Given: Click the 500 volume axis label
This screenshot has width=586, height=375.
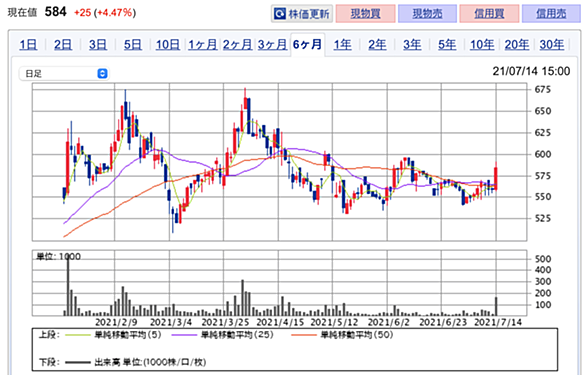Looking at the screenshot, I should (x=543, y=259).
